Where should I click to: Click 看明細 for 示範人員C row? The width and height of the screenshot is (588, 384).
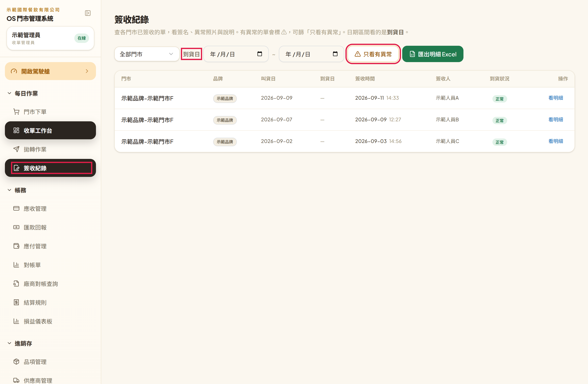[556, 141]
